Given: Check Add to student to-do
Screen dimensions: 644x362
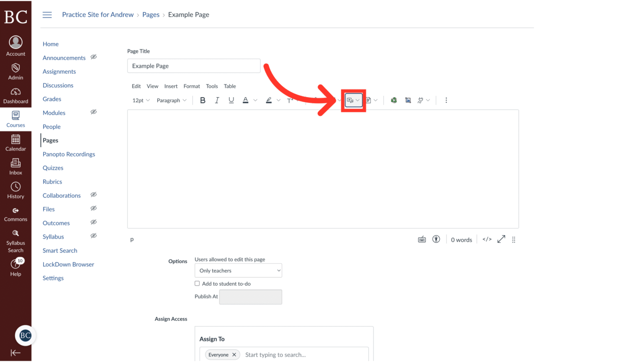Looking at the screenshot, I should pyautogui.click(x=197, y=283).
